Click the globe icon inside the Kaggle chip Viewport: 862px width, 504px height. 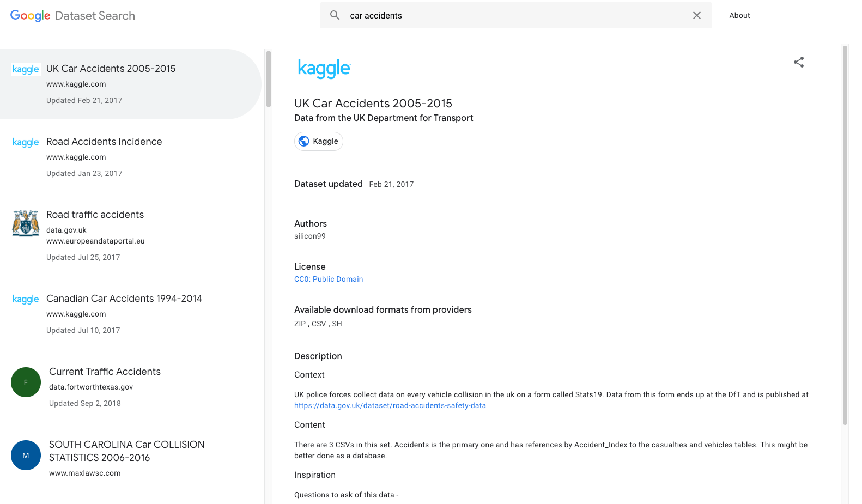tap(305, 141)
